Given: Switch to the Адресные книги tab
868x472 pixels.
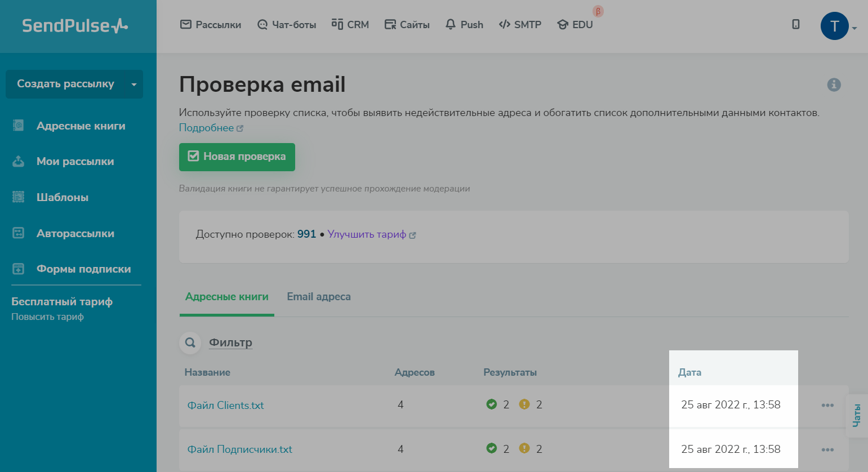Looking at the screenshot, I should point(227,297).
